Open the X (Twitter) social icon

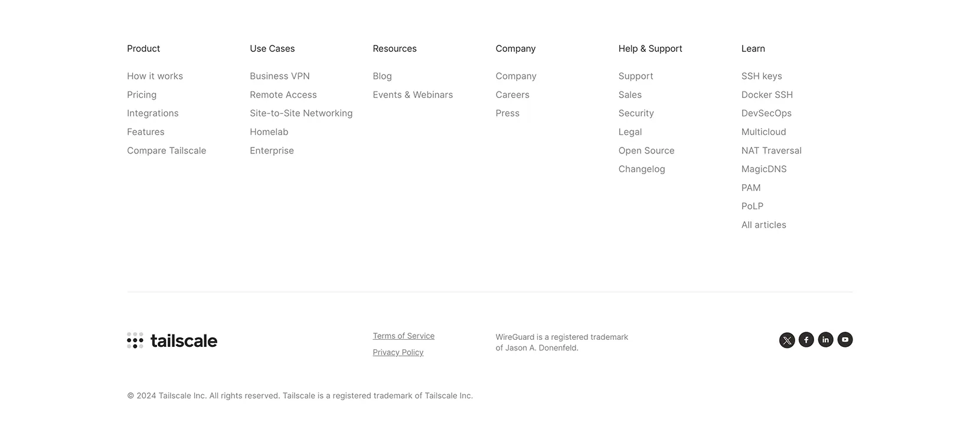point(787,340)
